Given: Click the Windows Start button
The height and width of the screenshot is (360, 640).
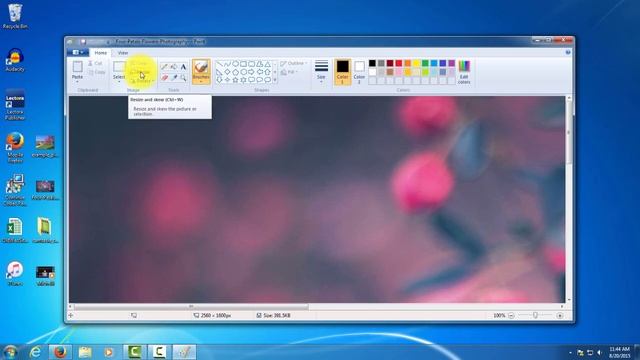Looking at the screenshot, I should [11, 352].
